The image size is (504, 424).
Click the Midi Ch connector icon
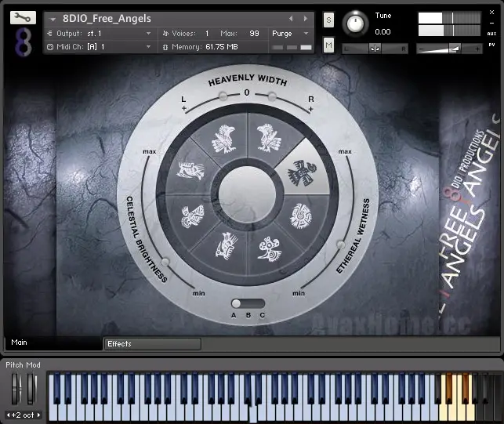click(50, 47)
